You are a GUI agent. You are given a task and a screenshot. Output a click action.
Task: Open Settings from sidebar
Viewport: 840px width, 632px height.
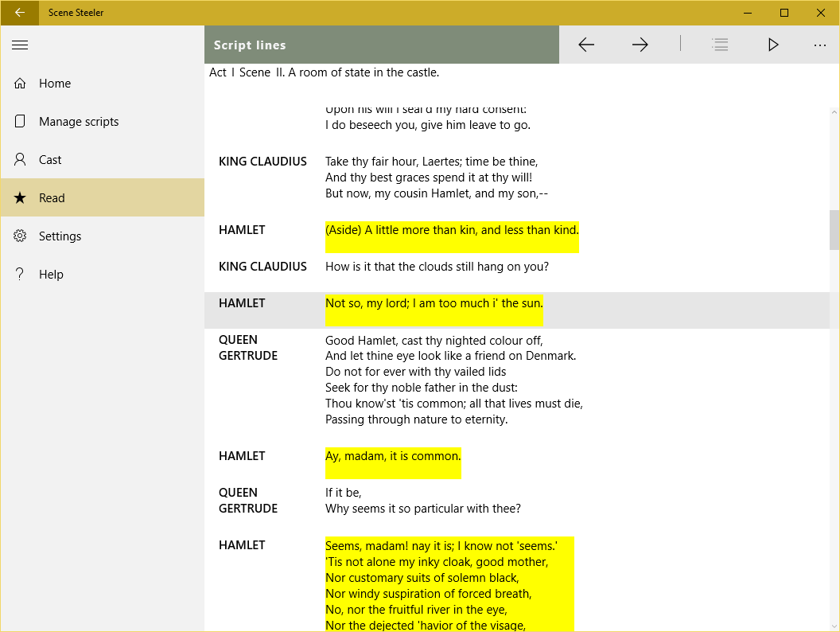pyautogui.click(x=103, y=236)
